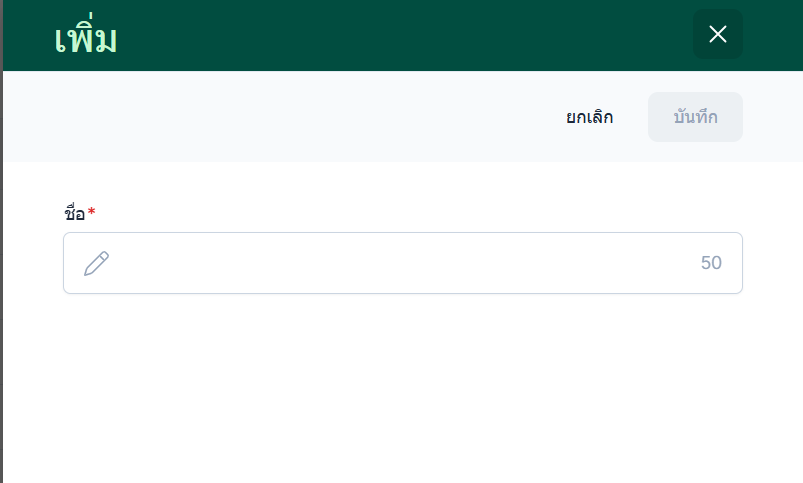Click the remaining-characters number in the name field

(711, 263)
